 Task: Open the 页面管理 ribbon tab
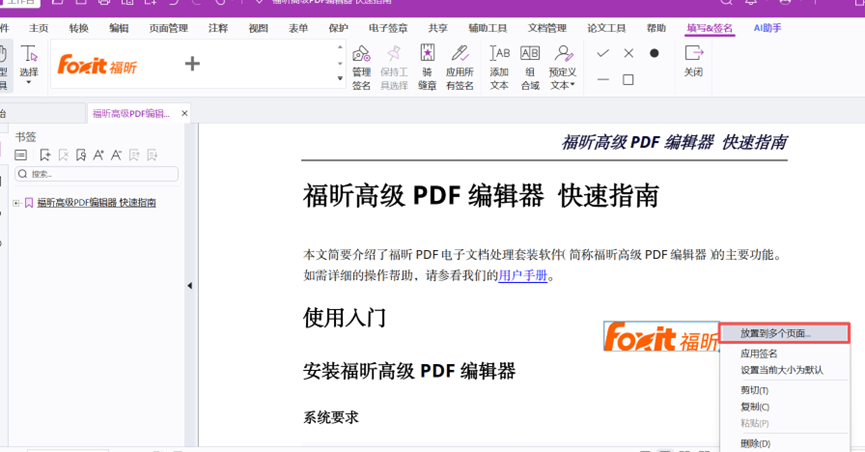[168, 28]
